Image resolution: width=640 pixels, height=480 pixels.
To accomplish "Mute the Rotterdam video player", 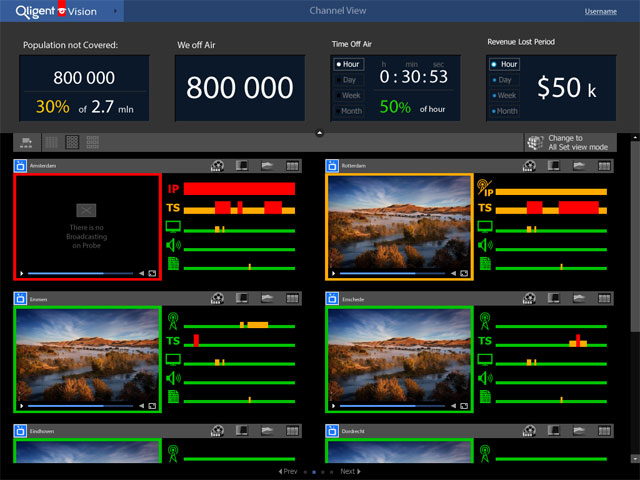I will [453, 273].
